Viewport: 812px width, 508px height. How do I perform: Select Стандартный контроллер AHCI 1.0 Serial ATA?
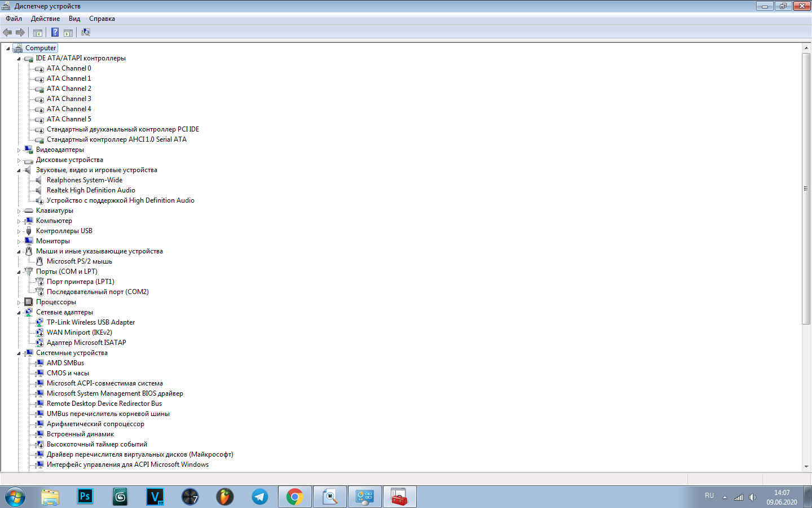pyautogui.click(x=117, y=139)
